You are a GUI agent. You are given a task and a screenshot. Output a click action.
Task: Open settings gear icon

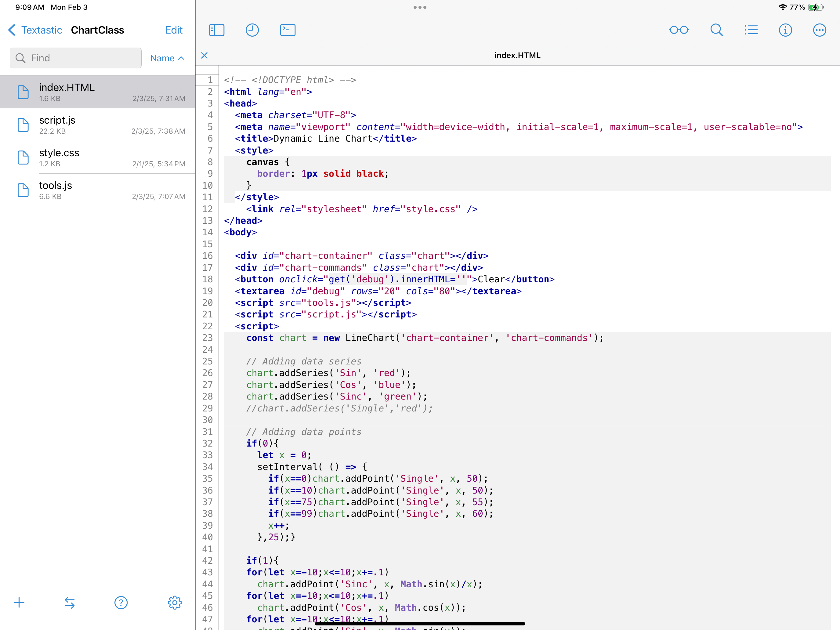pos(175,602)
